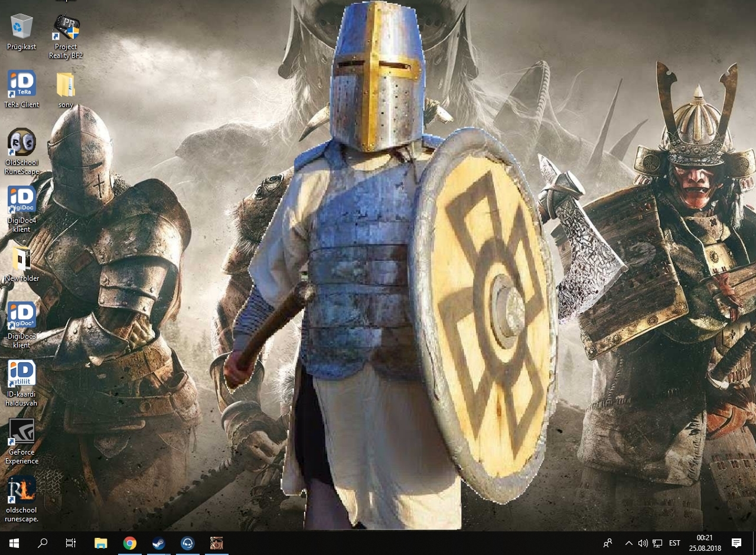Open File Explorer from the taskbar

(x=101, y=543)
